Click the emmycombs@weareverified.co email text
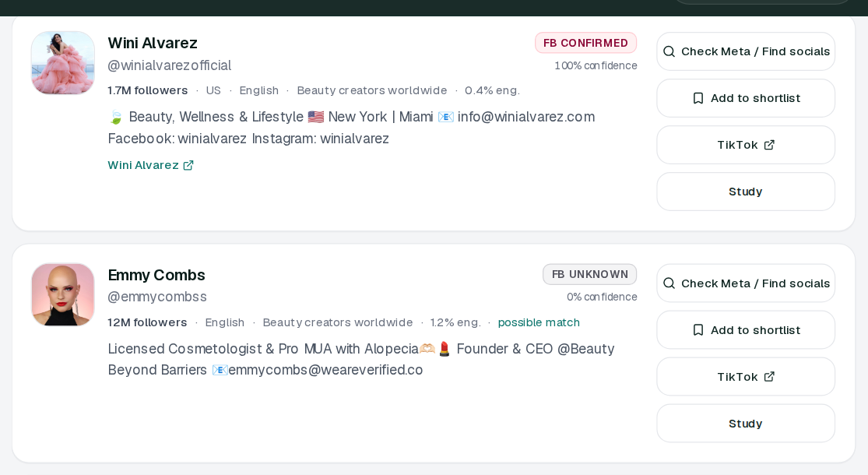Image resolution: width=868 pixels, height=475 pixels. click(x=325, y=370)
